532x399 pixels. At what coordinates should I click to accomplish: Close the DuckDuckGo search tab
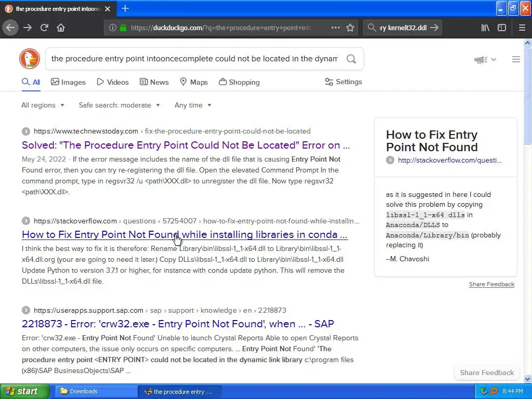[x=108, y=9]
